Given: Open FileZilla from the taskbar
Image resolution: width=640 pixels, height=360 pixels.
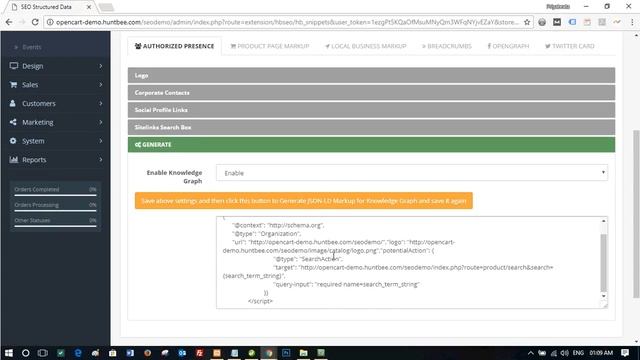Looking at the screenshot, I should coord(200,353).
